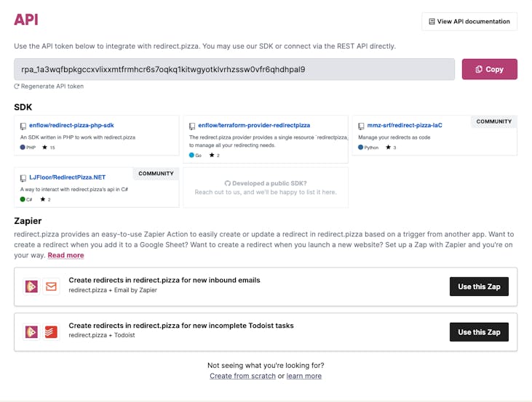Viewport: 532px width, 402px height.
Task: Open enflow/redirect-pizza-php-sdk repository link
Action: tap(71, 126)
